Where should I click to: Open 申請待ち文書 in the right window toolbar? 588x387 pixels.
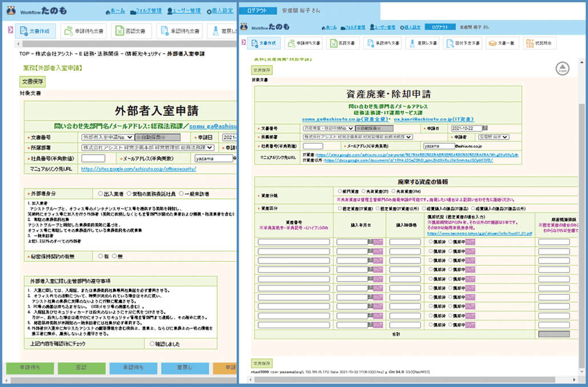click(304, 43)
